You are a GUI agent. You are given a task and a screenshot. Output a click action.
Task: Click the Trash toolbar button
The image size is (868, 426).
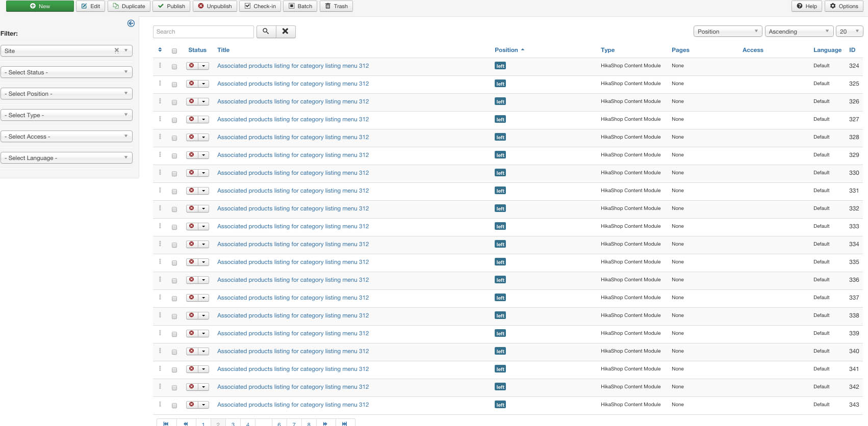[337, 6]
